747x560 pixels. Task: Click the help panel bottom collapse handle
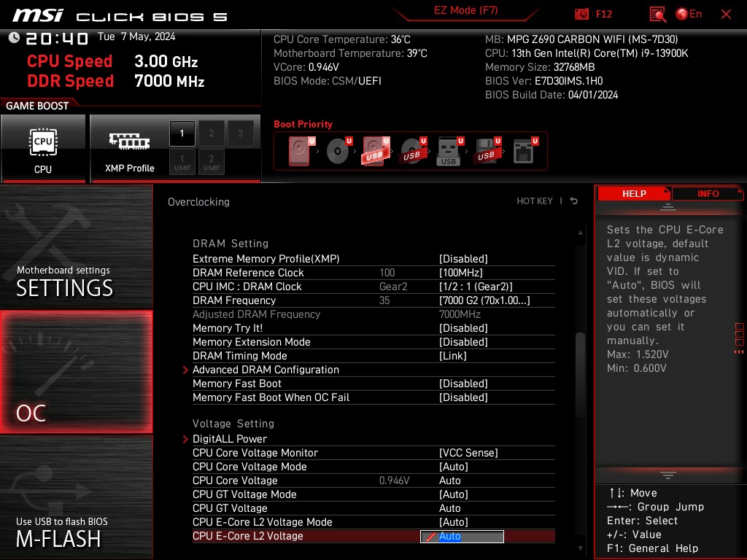(668, 475)
